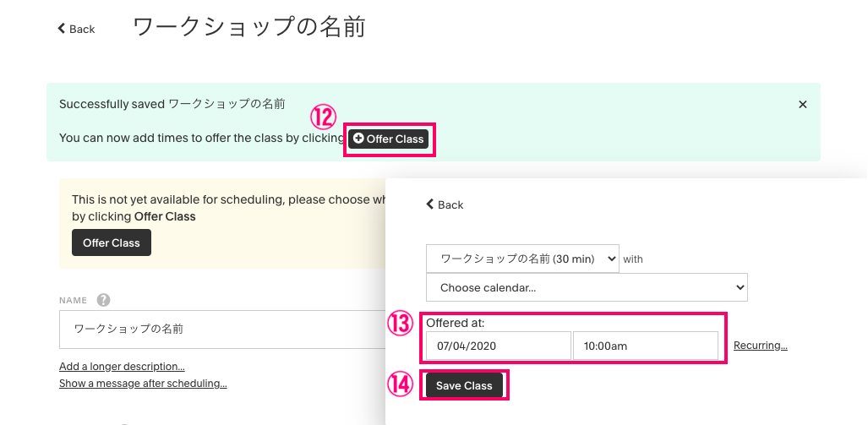Open Show a message after scheduling link
This screenshot has width=868, height=425.
[143, 383]
